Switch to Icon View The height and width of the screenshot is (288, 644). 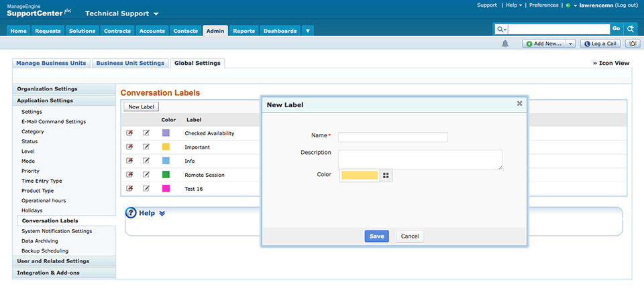point(611,63)
